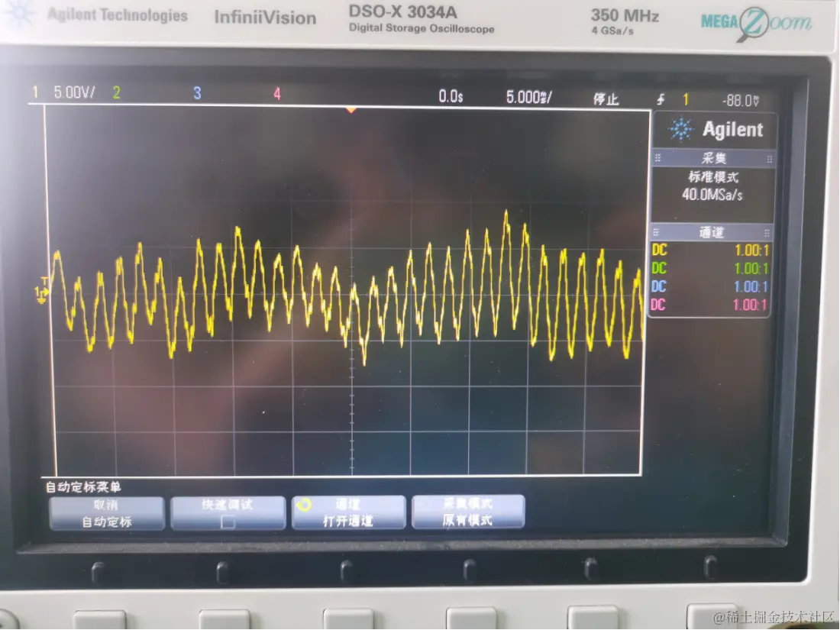Screen dimensions: 840x630
Task: Click green 1.00:1 probe ratio
Action: point(751,268)
